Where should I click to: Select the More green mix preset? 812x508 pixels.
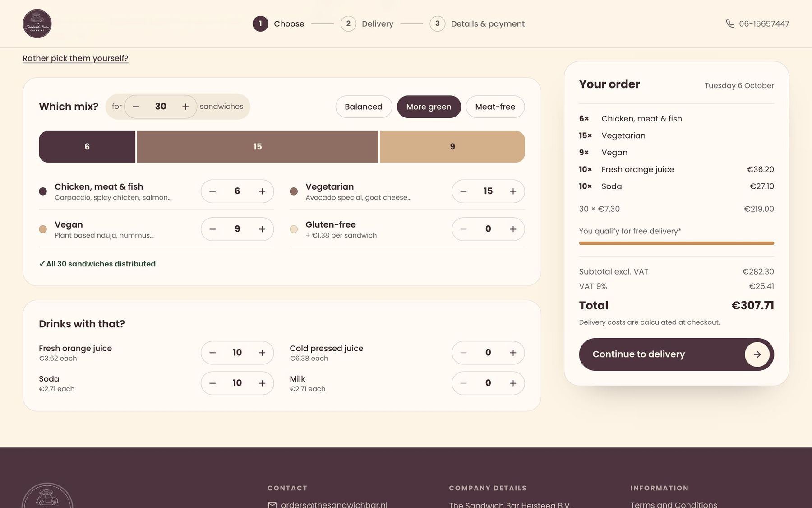point(429,107)
